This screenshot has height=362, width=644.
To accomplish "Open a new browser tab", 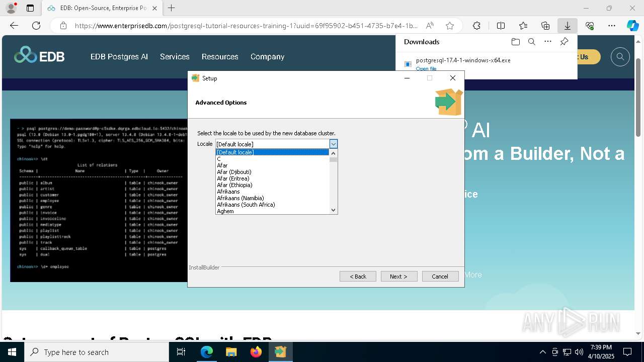I will click(172, 8).
